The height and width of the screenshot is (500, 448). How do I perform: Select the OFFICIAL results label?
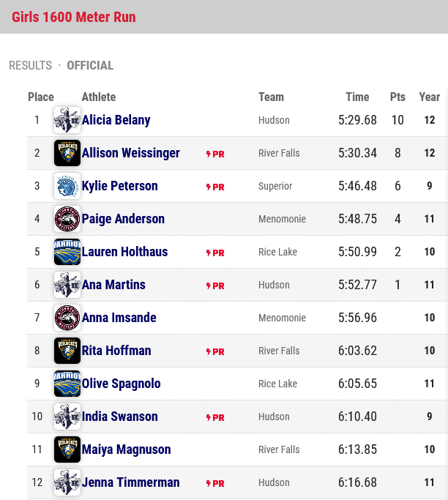[90, 65]
